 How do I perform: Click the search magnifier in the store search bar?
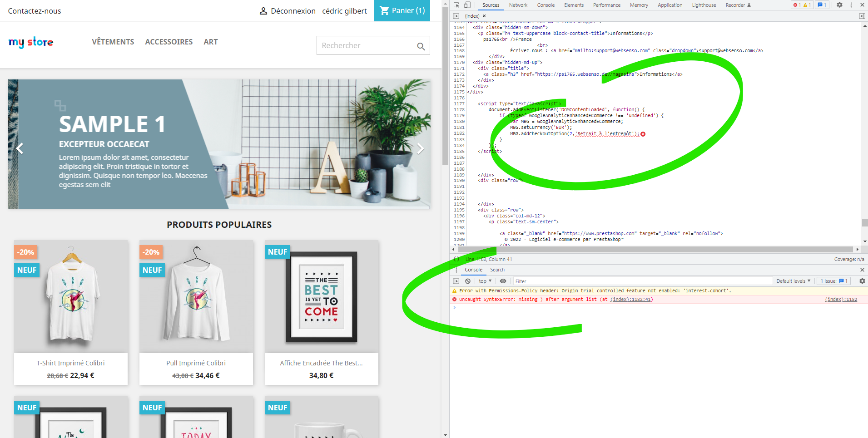(x=421, y=45)
